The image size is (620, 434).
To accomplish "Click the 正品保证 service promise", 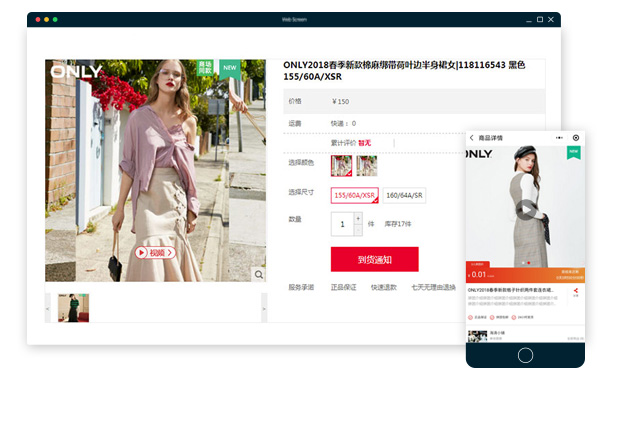I will (344, 287).
